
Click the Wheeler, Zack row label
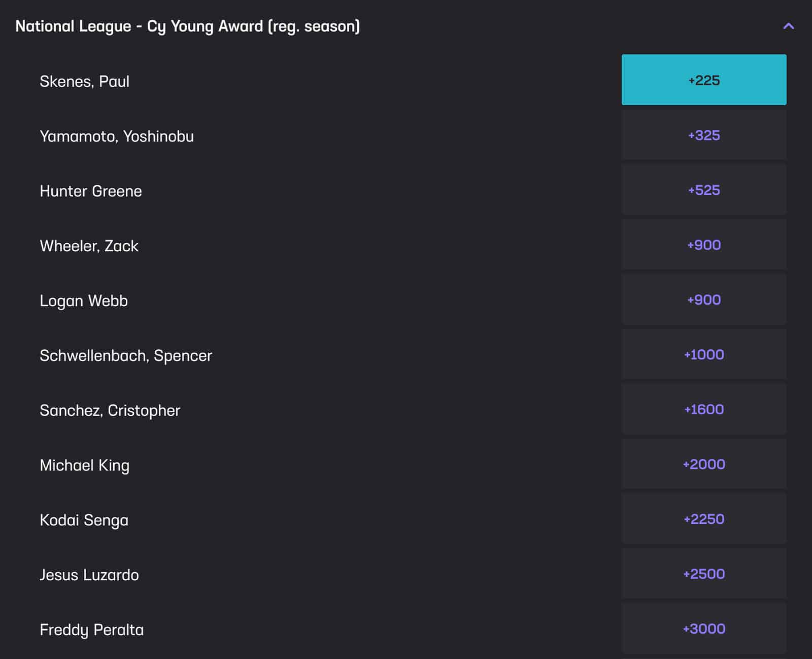coord(89,246)
